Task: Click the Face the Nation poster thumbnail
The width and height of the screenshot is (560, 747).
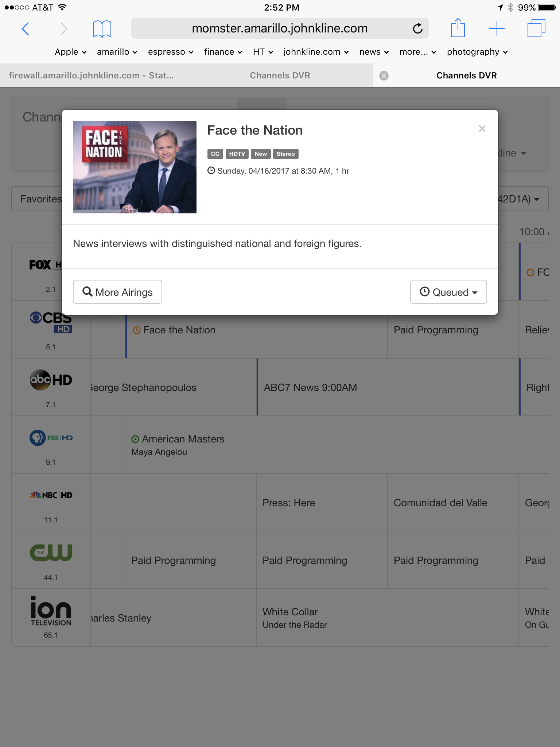Action: point(135,167)
